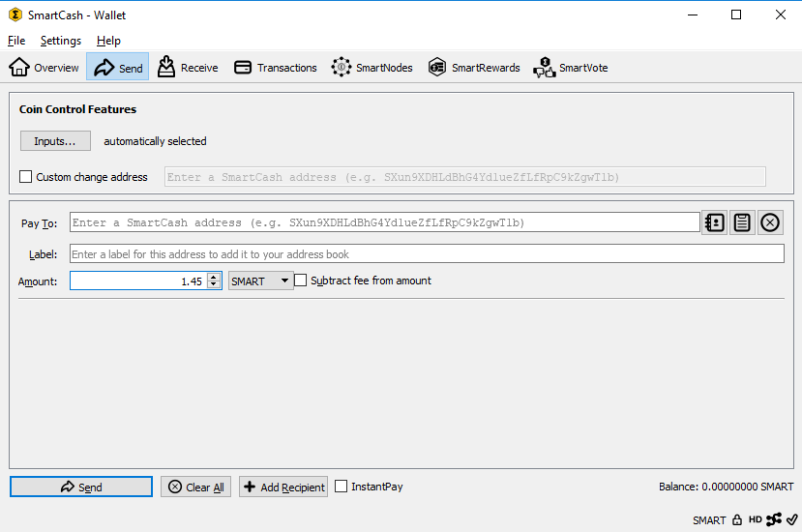Viewport: 802px width, 532px height.
Task: Click the Label input field
Action: [427, 254]
